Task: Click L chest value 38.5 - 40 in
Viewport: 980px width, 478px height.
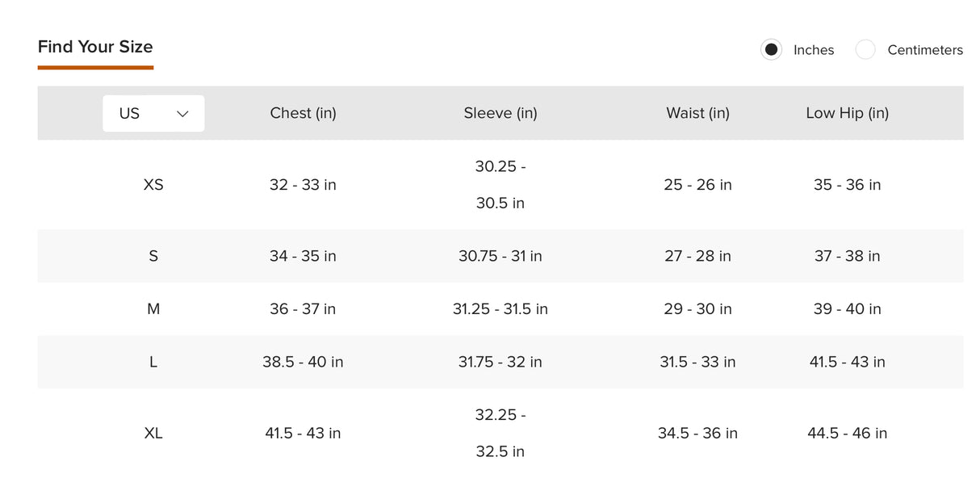Action: tap(303, 363)
